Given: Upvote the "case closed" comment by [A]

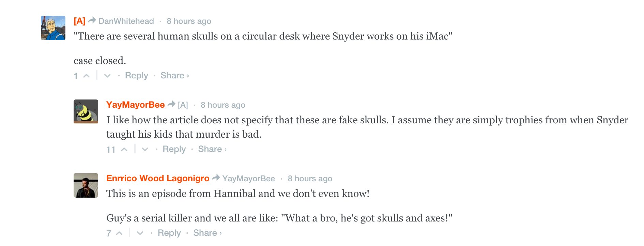Looking at the screenshot, I should 87,76.
